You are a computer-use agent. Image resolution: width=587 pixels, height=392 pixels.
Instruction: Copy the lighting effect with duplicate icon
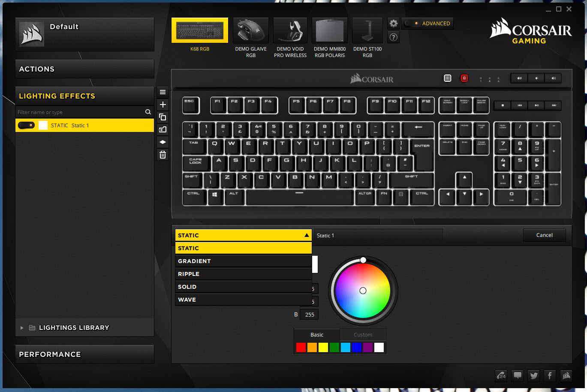click(163, 117)
